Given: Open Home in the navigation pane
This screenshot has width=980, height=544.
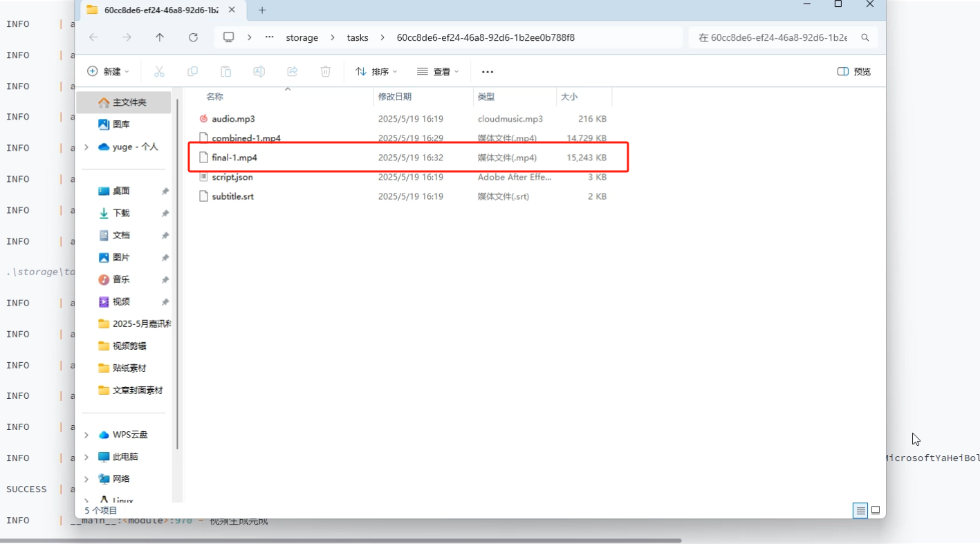Looking at the screenshot, I should [124, 102].
